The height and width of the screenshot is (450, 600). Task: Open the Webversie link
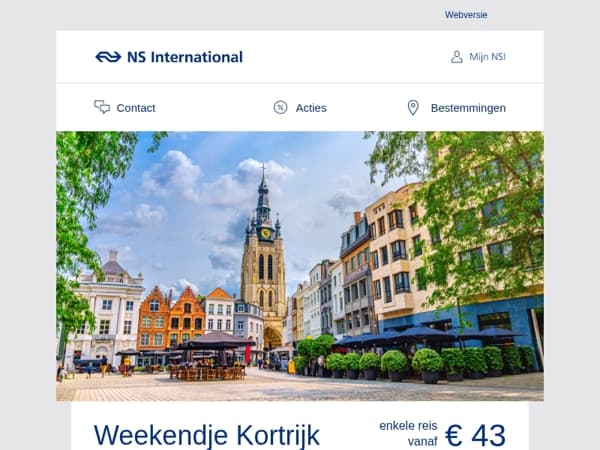coord(466,15)
